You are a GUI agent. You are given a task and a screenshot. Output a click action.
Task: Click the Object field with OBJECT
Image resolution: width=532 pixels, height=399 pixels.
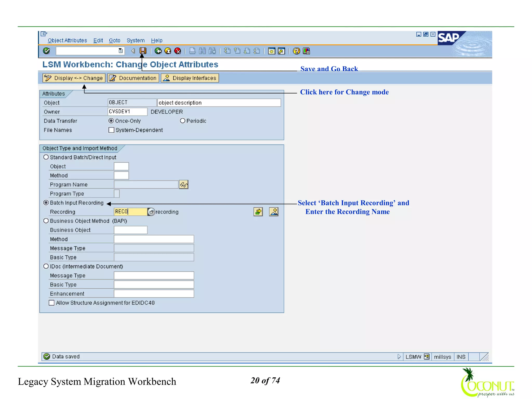[132, 103]
